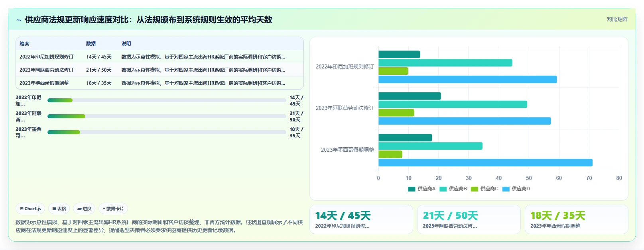Click the 说明 cell in the 2022年印尼 row

[x=203, y=57]
